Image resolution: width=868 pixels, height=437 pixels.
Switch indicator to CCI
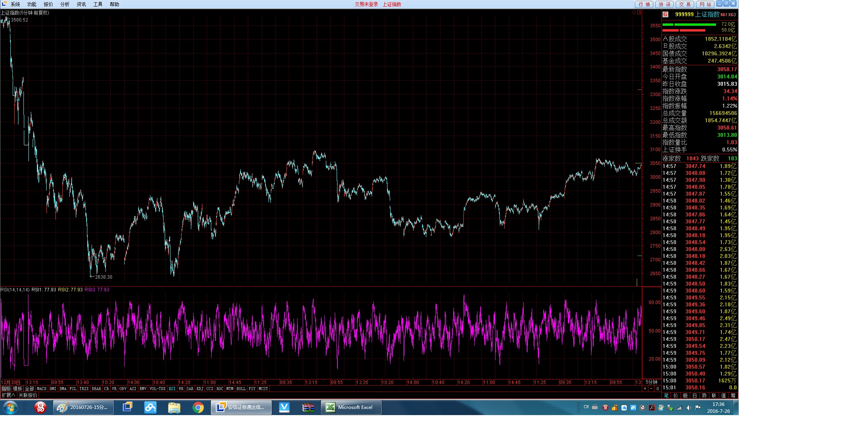point(210,389)
